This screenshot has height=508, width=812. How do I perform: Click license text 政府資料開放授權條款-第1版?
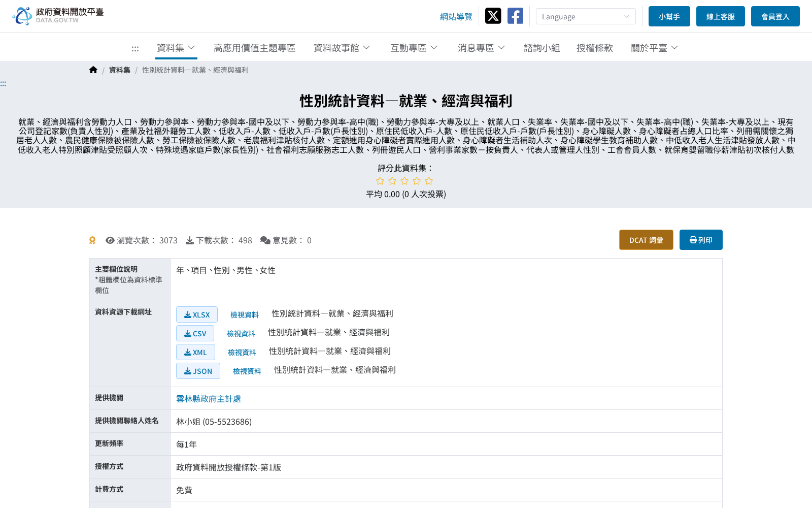[x=228, y=467]
